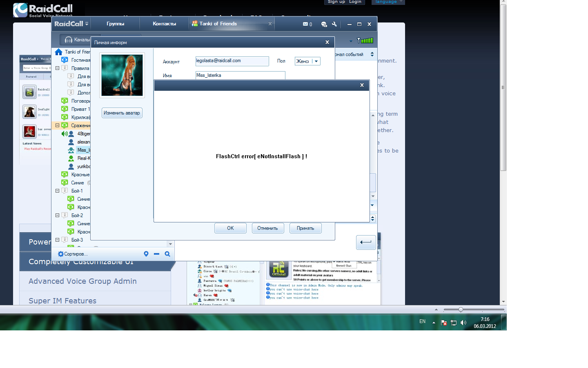
Task: Click the Аккаунт email input field
Action: click(x=232, y=61)
